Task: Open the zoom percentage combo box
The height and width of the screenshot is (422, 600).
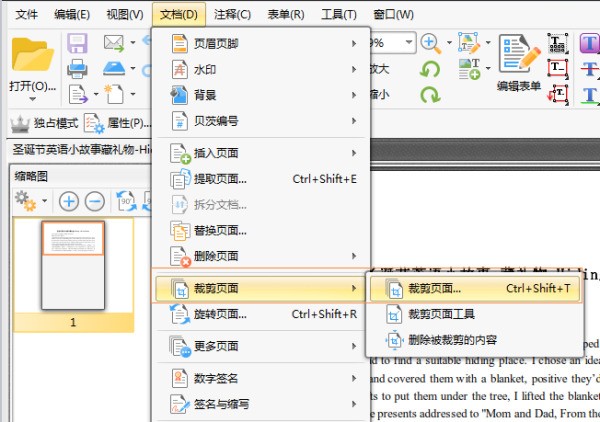Action: [x=392, y=42]
